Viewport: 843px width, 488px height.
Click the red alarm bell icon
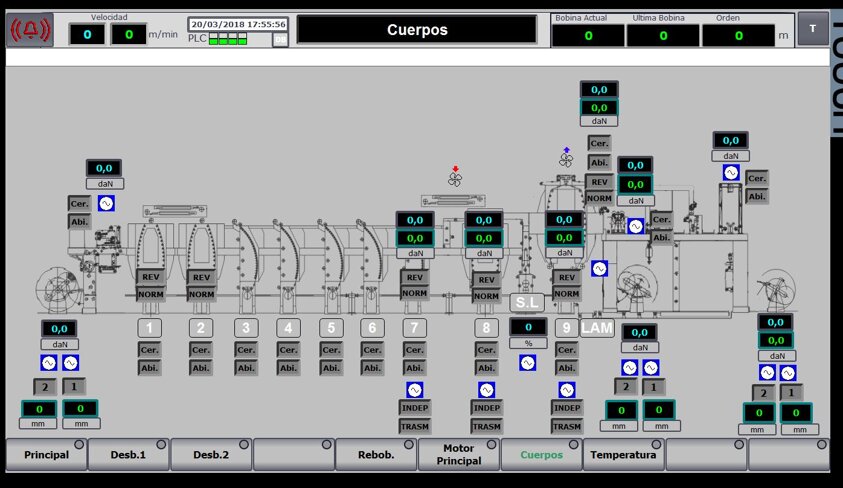[x=30, y=30]
